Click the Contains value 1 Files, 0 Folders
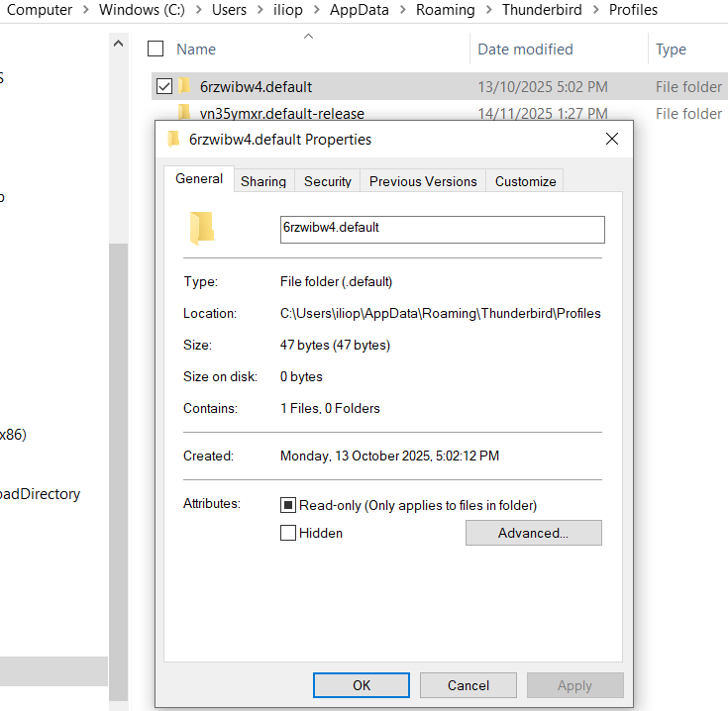The width and height of the screenshot is (728, 711). (330, 408)
